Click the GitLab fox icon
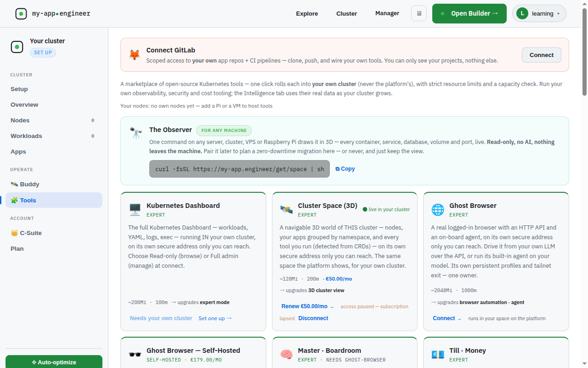Image resolution: width=588 pixels, height=368 pixels. [x=135, y=55]
